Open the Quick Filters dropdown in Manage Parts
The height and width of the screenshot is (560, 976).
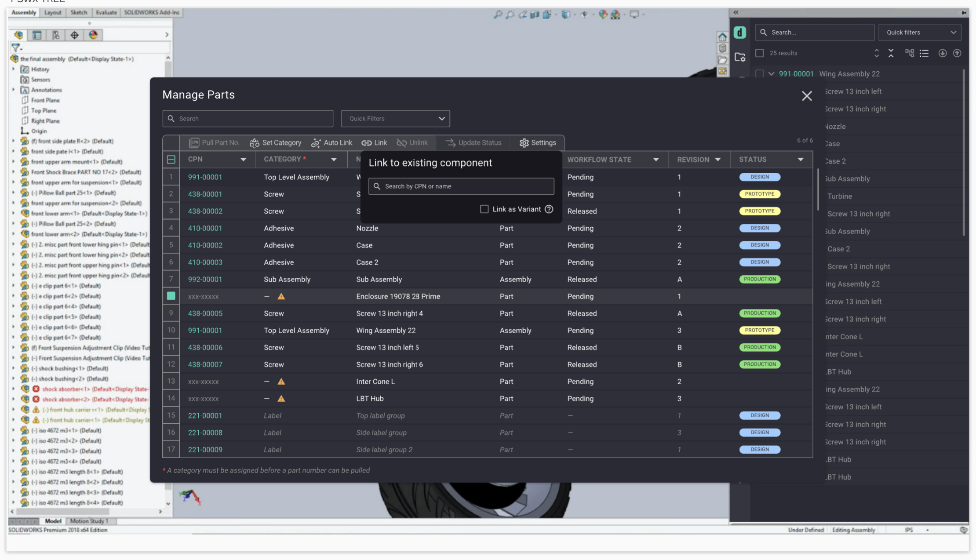(395, 118)
